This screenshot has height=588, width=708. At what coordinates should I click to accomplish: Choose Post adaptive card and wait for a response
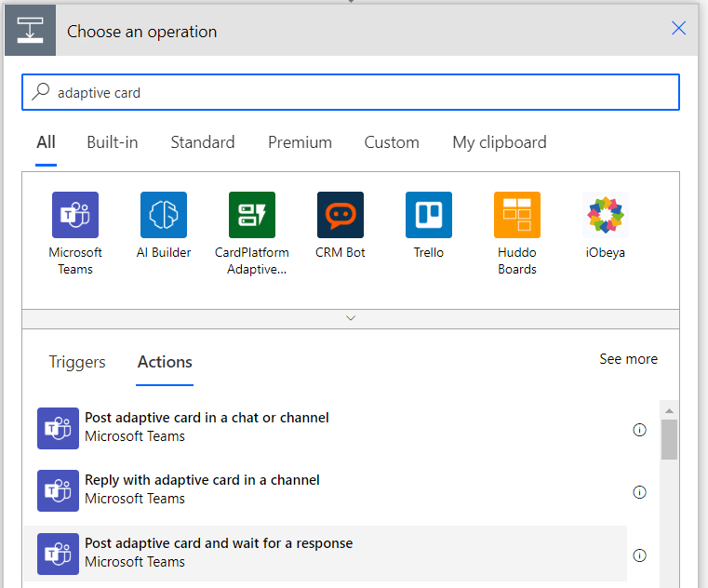click(325, 554)
